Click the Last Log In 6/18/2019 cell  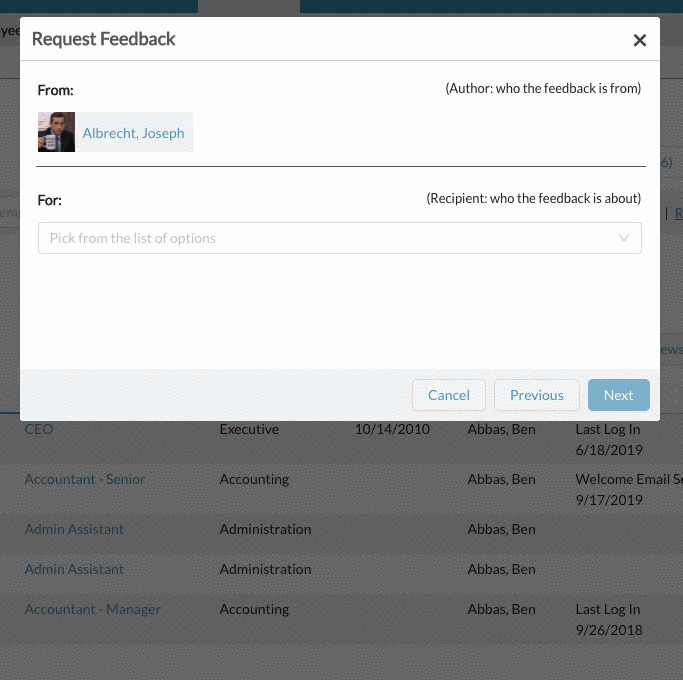coord(609,440)
